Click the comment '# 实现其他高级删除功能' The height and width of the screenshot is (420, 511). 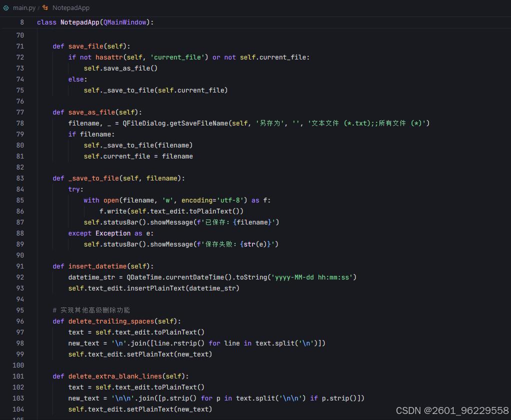[91, 310]
